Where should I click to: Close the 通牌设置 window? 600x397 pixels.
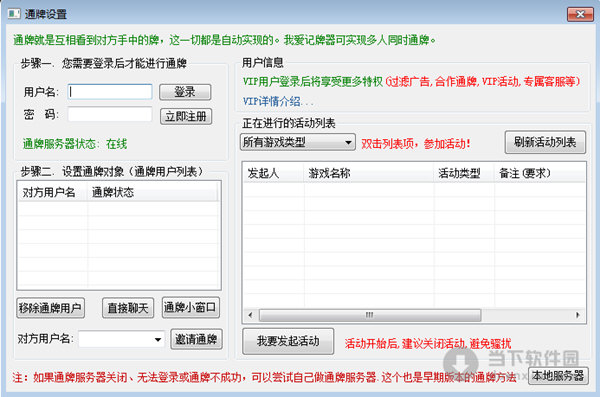tap(580, 14)
